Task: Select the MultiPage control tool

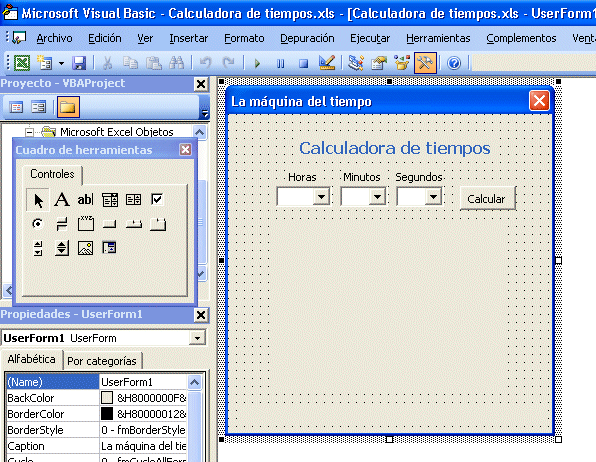Action: tap(158, 224)
